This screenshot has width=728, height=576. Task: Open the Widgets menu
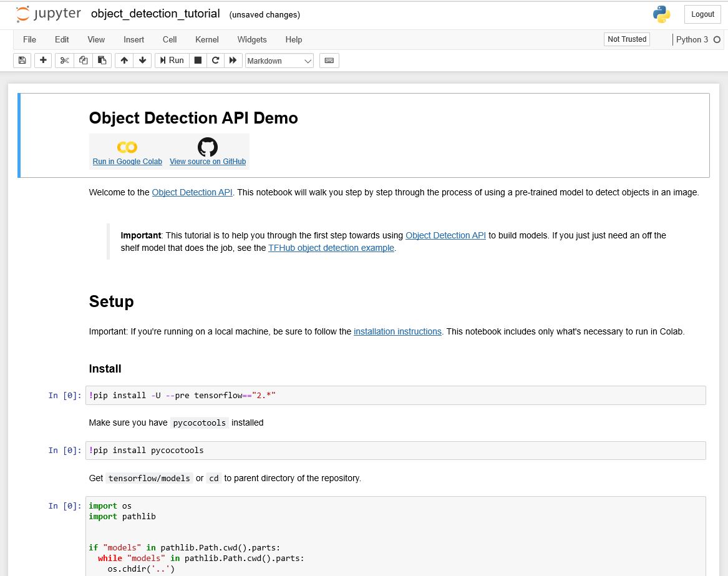point(251,39)
